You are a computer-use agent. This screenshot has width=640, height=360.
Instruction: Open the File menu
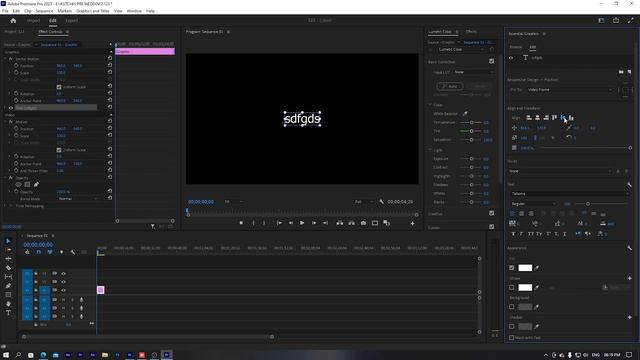point(5,11)
